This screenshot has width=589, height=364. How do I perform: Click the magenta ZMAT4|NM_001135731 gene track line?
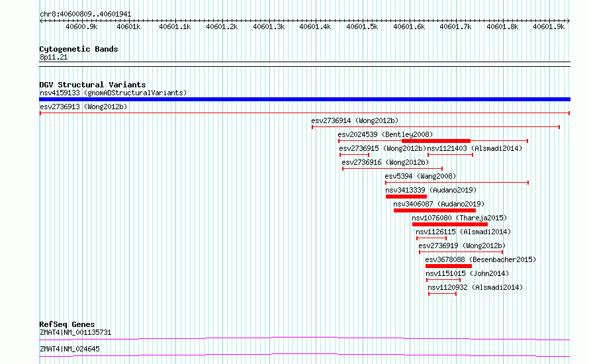(304, 338)
